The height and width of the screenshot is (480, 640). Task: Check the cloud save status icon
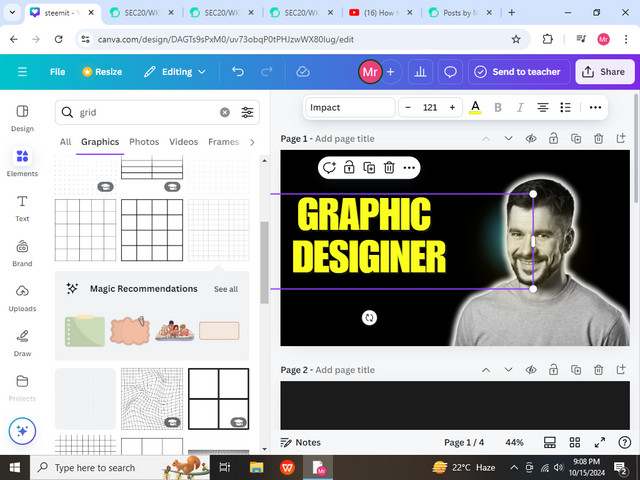click(303, 72)
